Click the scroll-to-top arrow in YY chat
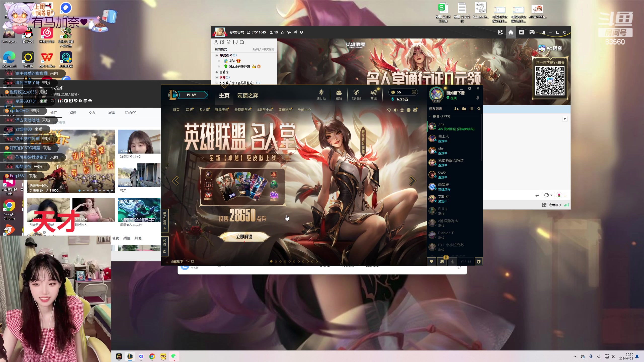The width and height of the screenshot is (644, 362). (x=565, y=119)
